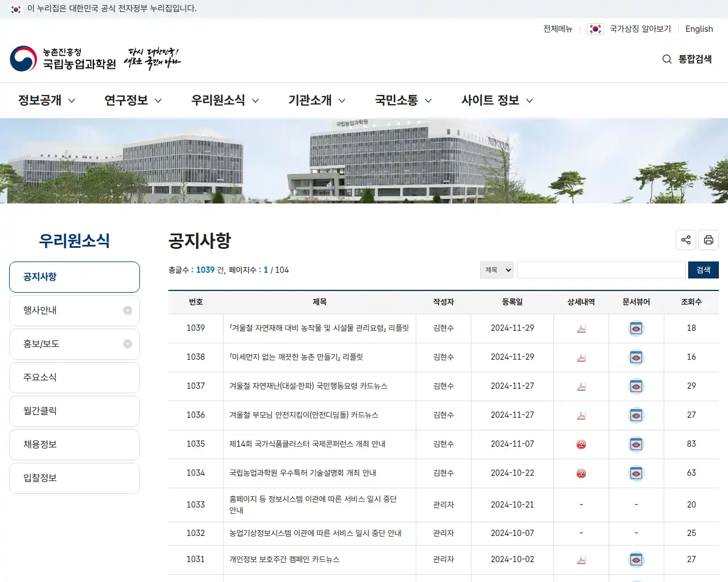Screen dimensions: 728x582
Task: Open document viewer for post 1035
Action: 636,444
